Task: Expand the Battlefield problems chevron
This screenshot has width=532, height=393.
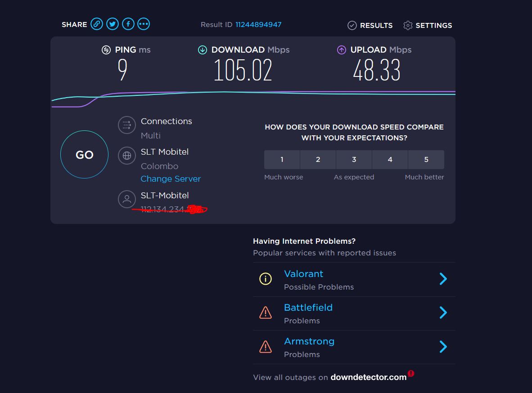Action: coord(443,313)
